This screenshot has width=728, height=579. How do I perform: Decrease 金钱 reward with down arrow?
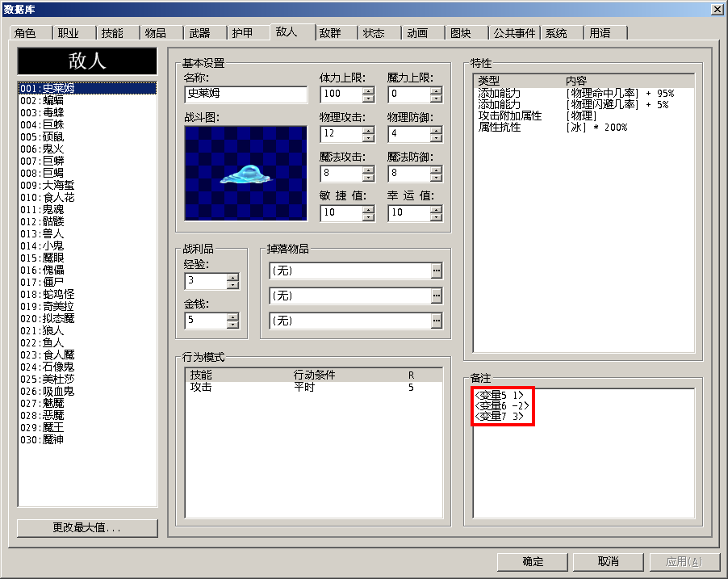click(233, 325)
